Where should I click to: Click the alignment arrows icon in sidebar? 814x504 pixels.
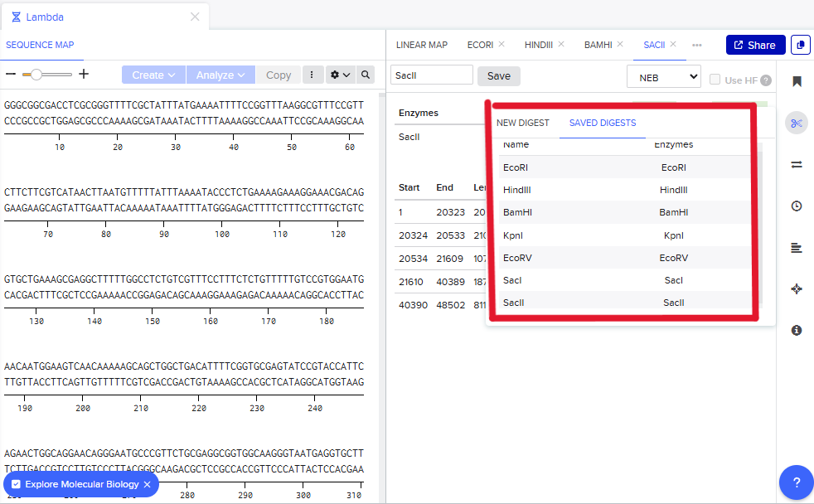797,164
